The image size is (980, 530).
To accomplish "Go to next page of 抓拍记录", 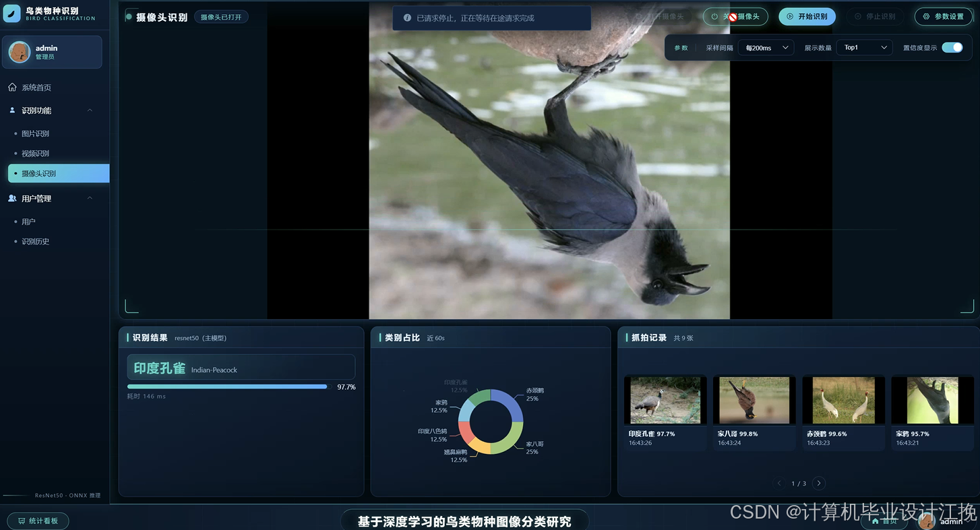I will click(819, 483).
